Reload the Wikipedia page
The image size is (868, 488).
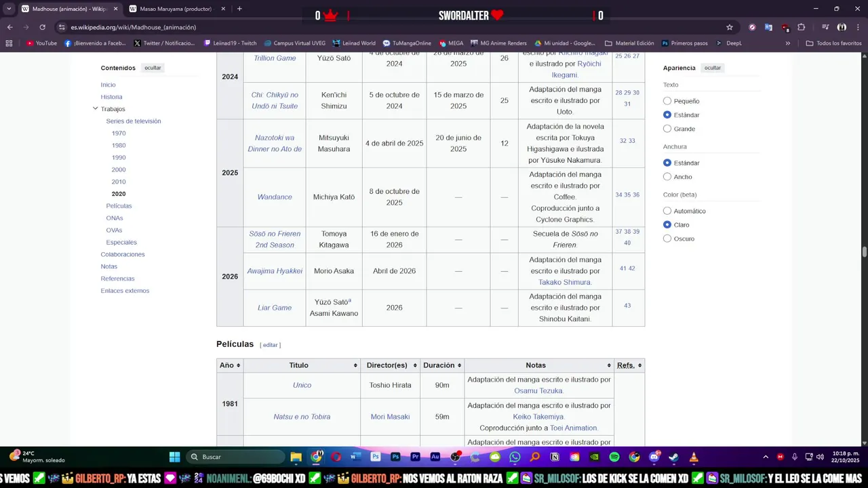tap(42, 27)
